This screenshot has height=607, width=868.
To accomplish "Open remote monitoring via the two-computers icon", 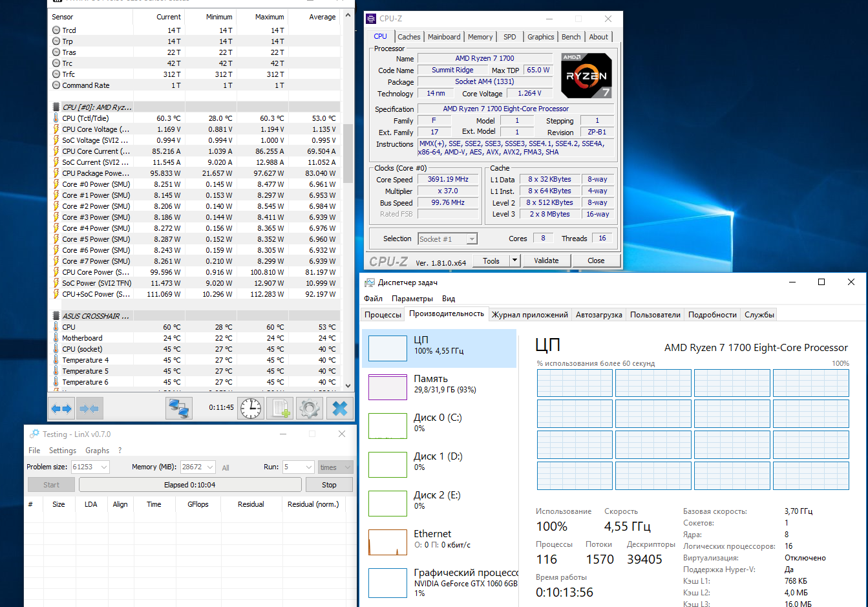I will pyautogui.click(x=178, y=408).
